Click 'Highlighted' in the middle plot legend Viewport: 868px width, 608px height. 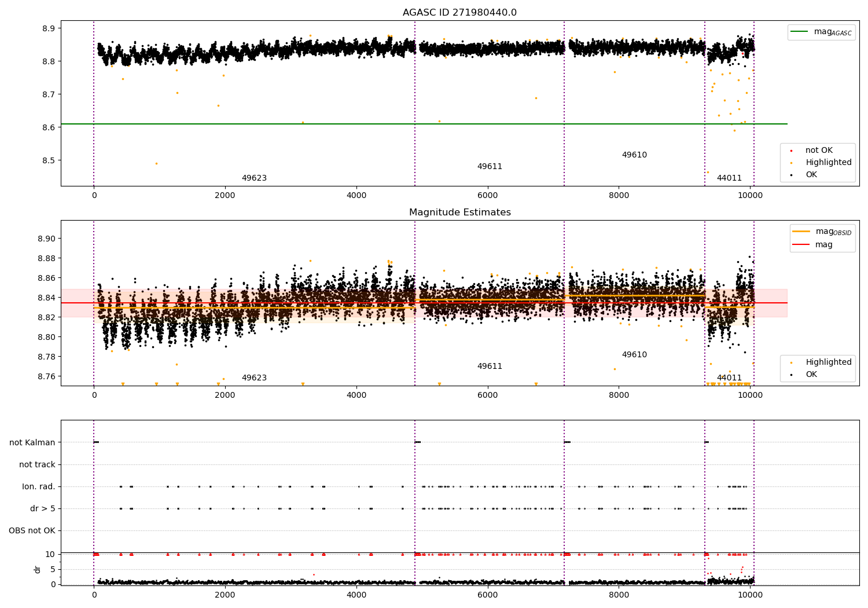pos(829,362)
